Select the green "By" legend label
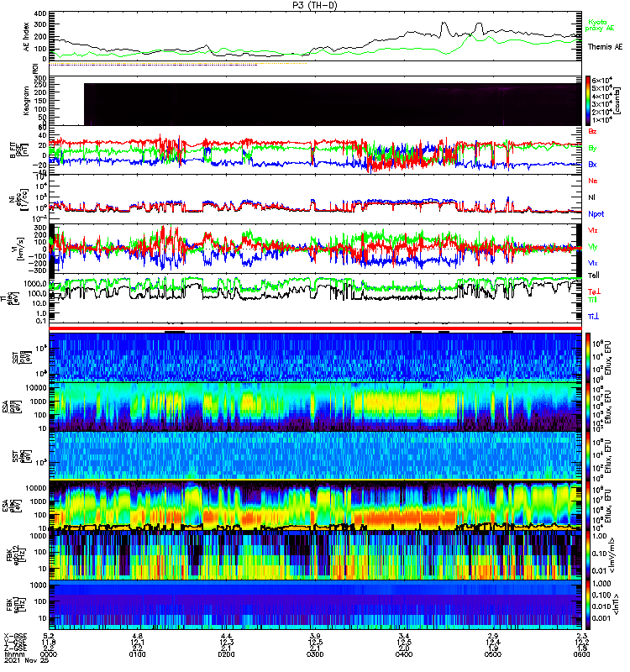Image resolution: width=630 pixels, height=672 pixels. point(592,148)
